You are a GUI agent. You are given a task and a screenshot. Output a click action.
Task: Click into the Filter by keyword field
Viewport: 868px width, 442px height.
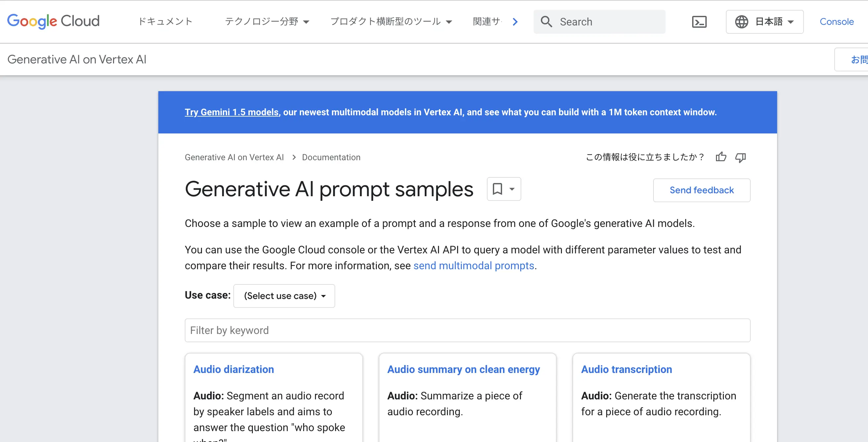[x=467, y=330]
